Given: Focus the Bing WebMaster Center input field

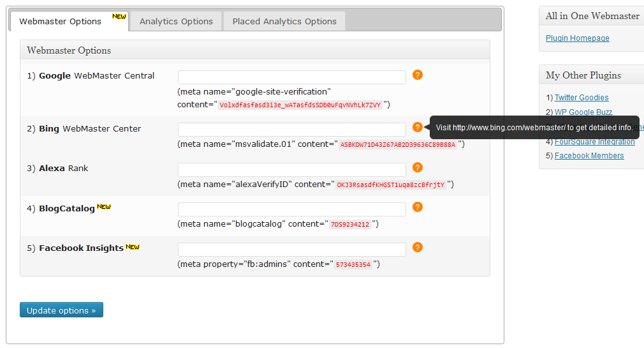Looking at the screenshot, I should click(x=291, y=129).
